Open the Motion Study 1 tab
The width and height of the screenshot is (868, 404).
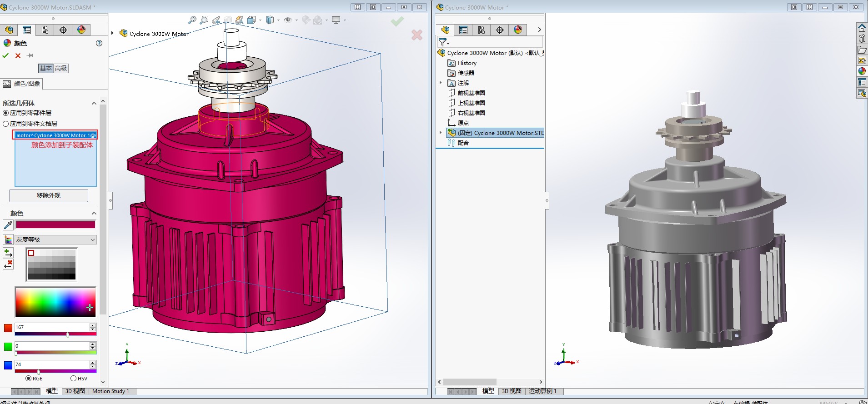[x=110, y=391]
